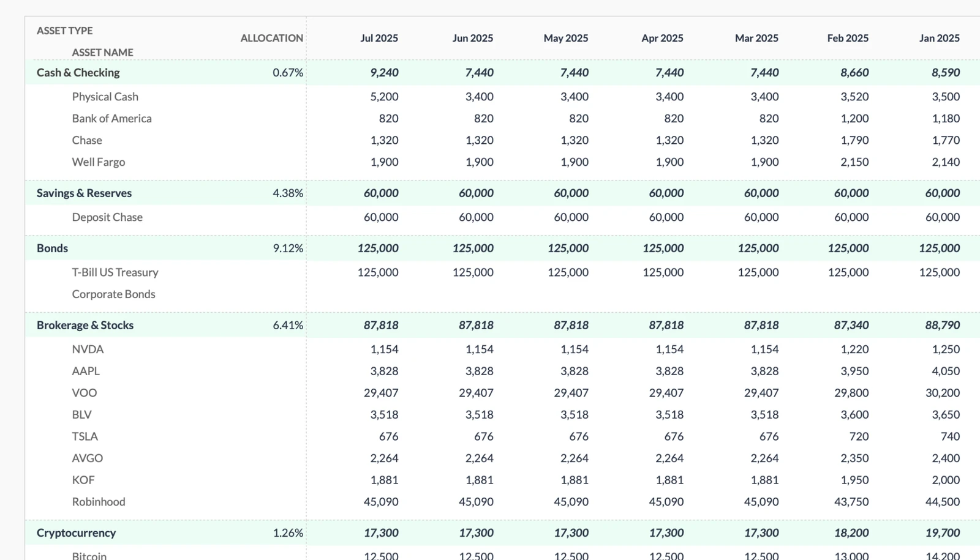980x560 pixels.
Task: Collapse the Cryptocurrency category
Action: tap(75, 532)
